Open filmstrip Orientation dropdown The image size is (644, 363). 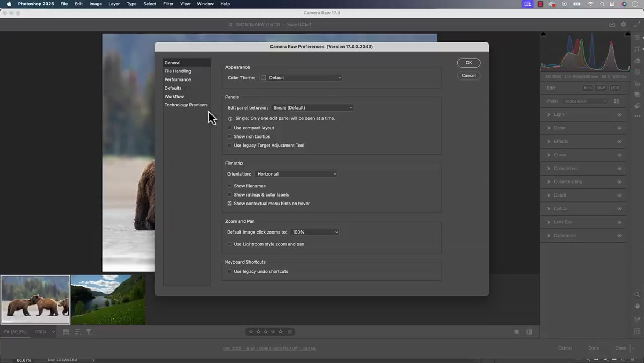(296, 174)
